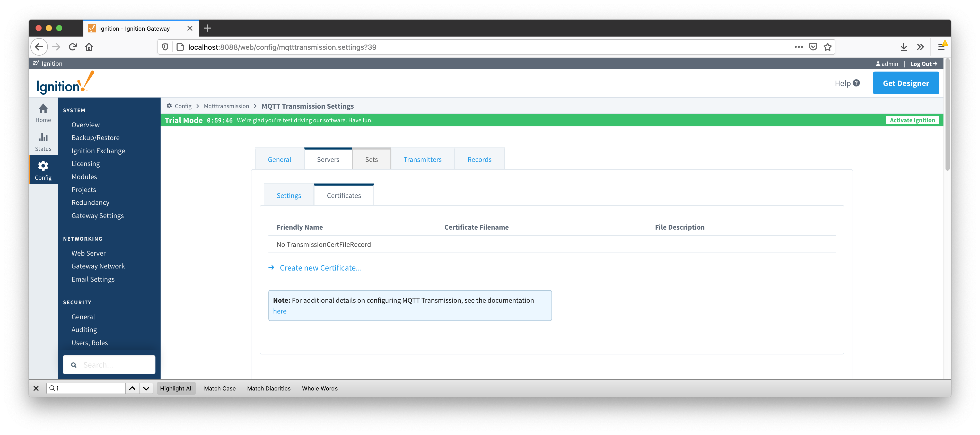Click the Ignition logo

click(65, 83)
